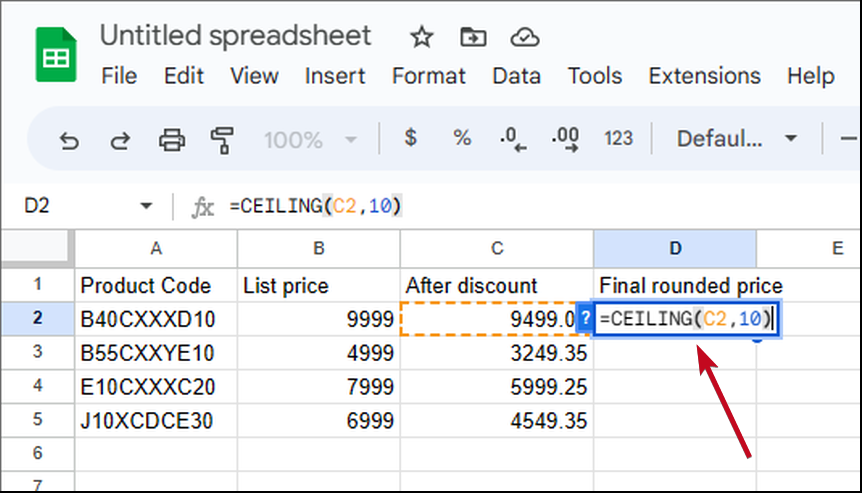
Task: Select the Final rounded price cell
Action: [x=675, y=285]
